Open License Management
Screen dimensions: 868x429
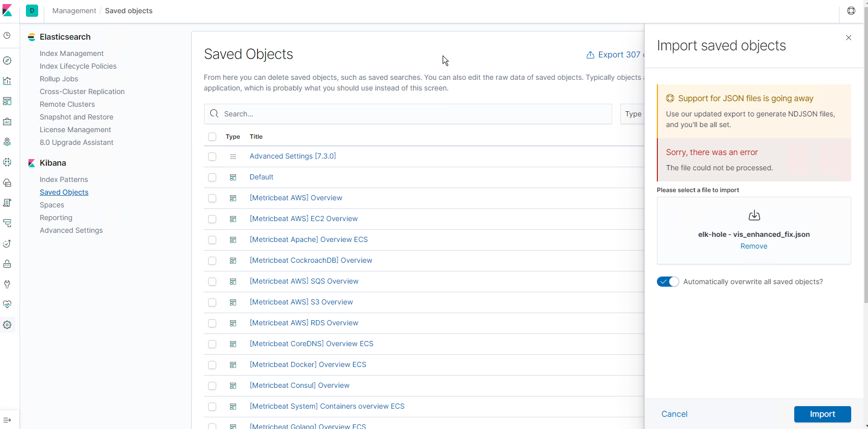(x=75, y=130)
